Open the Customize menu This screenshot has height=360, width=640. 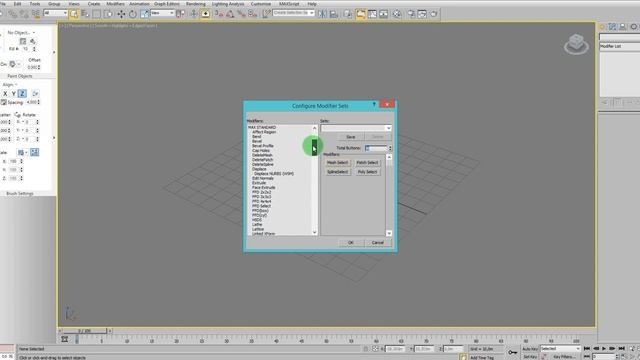click(261, 4)
